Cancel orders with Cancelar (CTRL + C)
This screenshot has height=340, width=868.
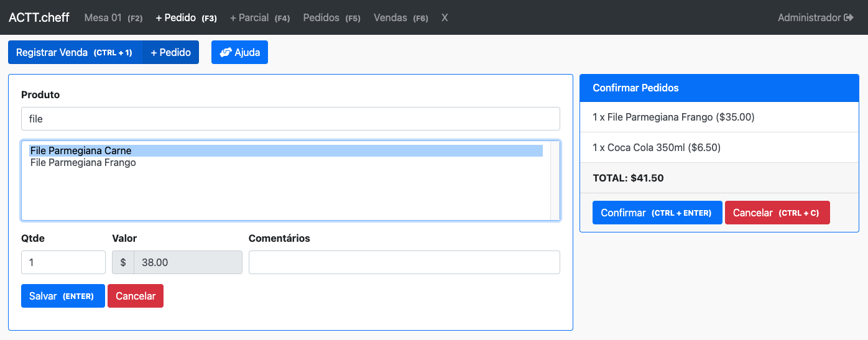[777, 213]
